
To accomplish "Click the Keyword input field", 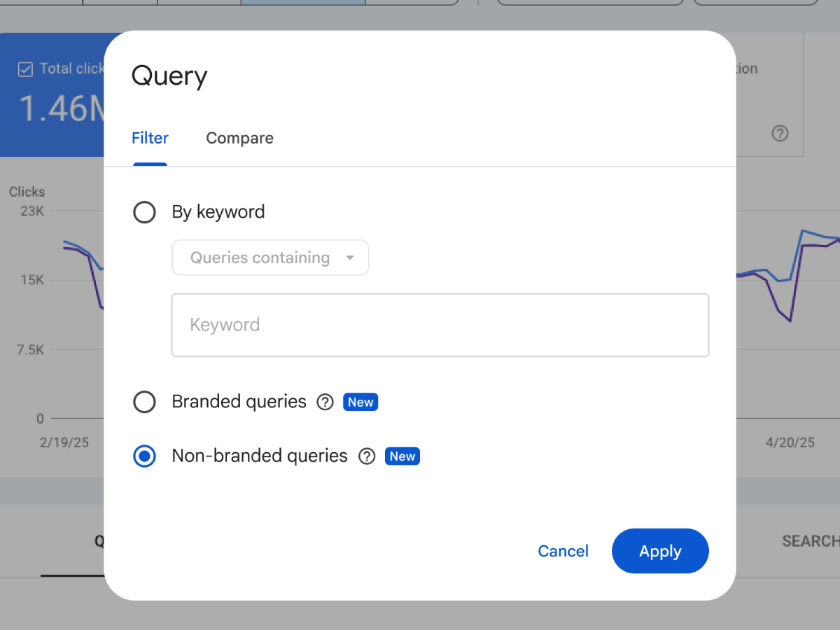I will (x=440, y=325).
